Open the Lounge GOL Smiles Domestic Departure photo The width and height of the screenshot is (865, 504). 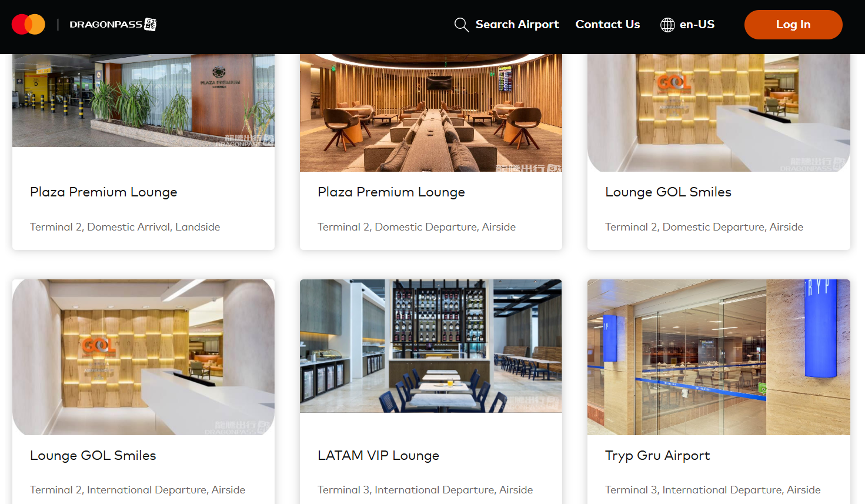(719, 113)
